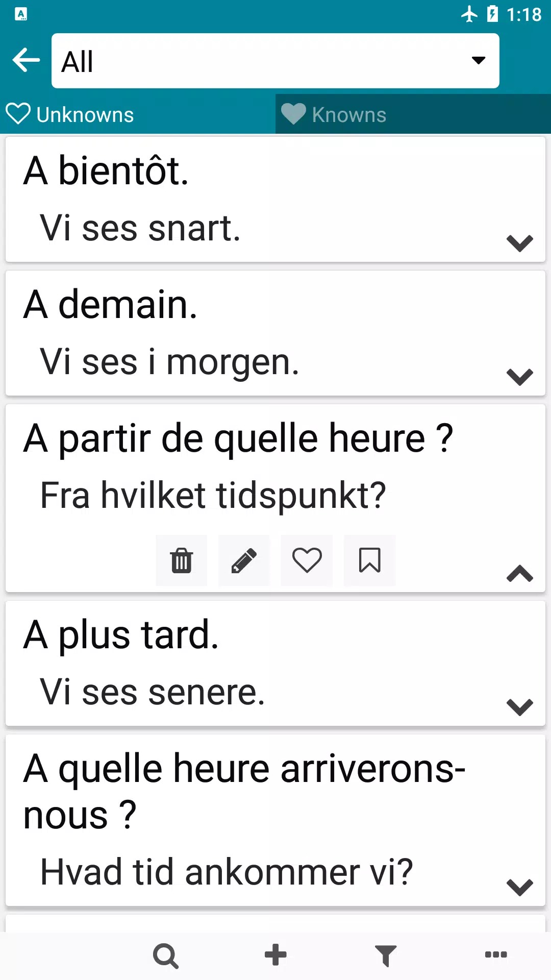The height and width of the screenshot is (980, 551).
Task: Delete phrase with the trash icon
Action: click(182, 560)
